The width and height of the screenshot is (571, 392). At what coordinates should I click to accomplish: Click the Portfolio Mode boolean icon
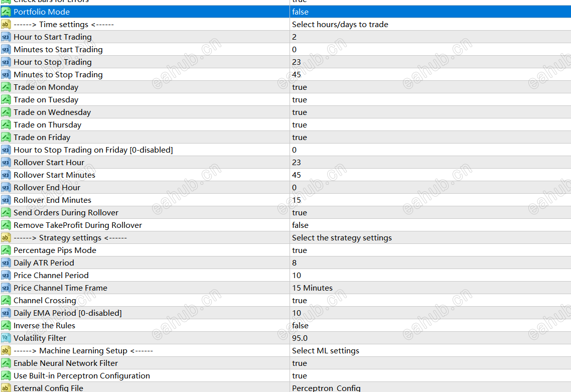click(6, 12)
